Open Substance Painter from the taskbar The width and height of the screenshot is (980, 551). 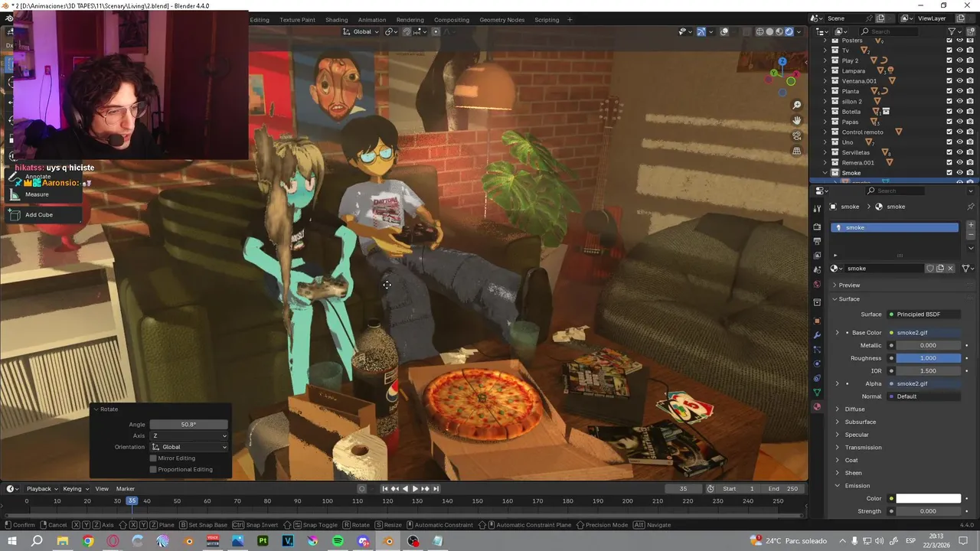[263, 541]
